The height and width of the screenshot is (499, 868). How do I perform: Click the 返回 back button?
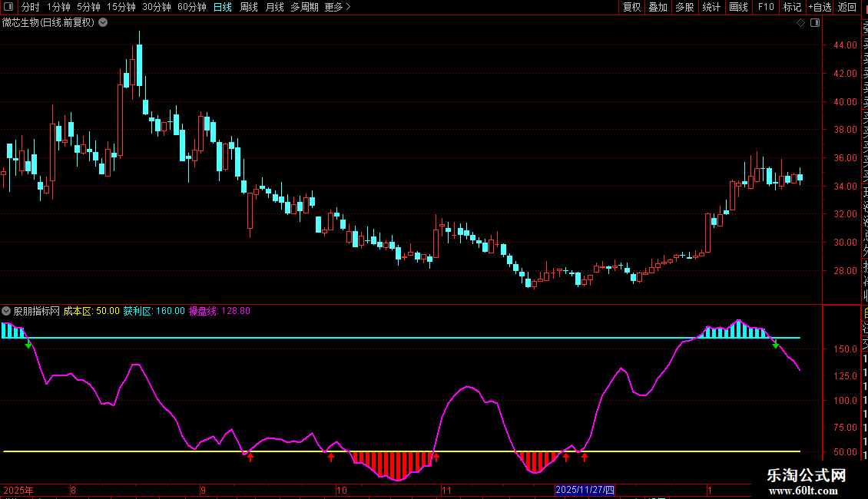847,7
